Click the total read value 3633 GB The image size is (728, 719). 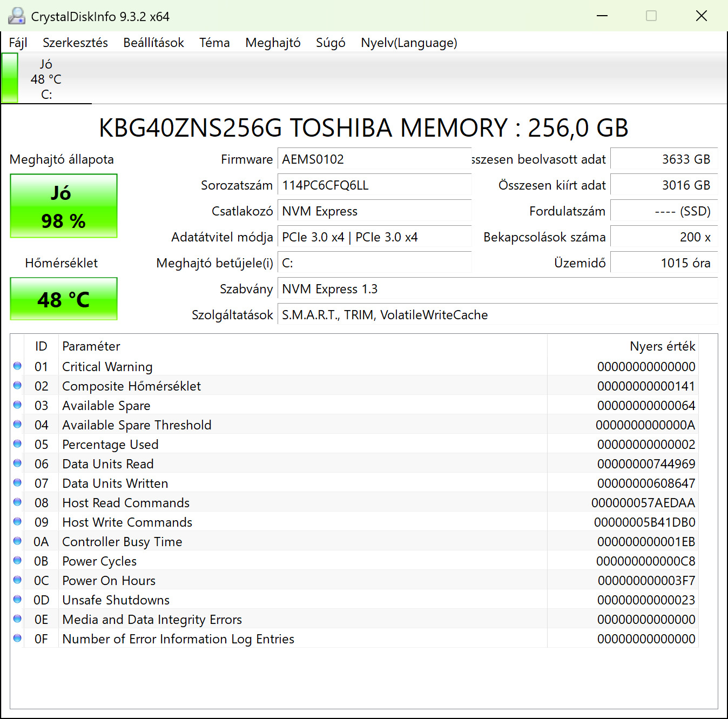pyautogui.click(x=664, y=159)
